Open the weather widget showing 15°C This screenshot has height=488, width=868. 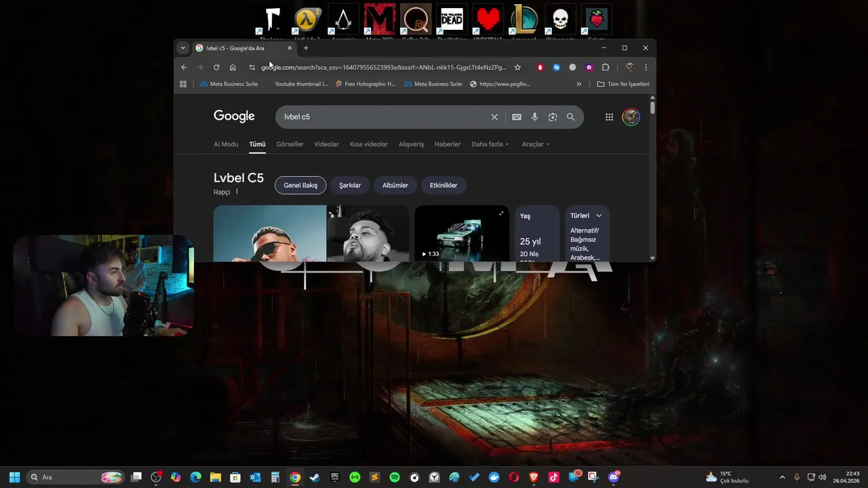[728, 477]
